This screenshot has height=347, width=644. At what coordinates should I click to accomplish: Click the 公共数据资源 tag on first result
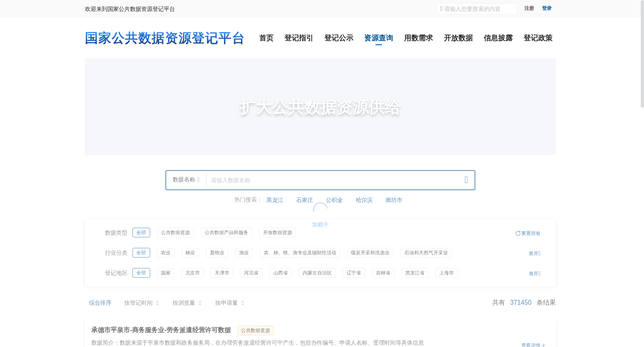256,330
